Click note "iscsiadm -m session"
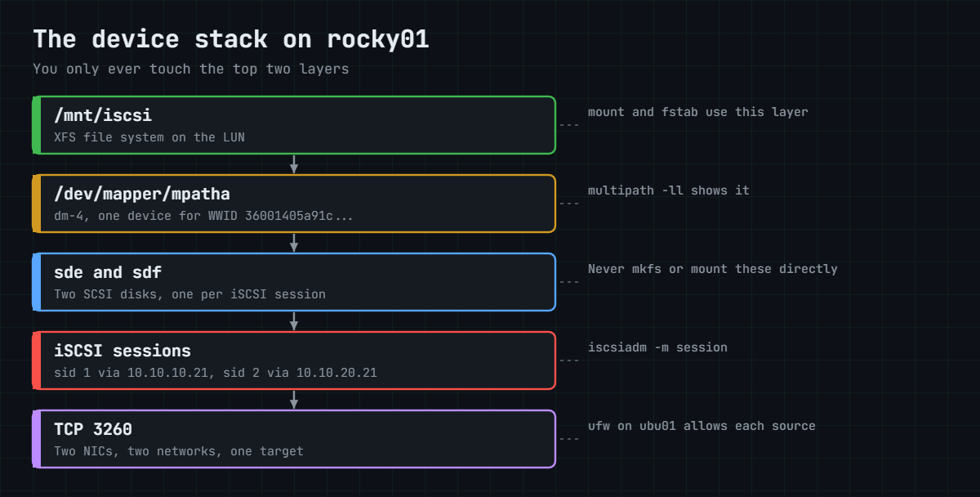This screenshot has width=980, height=497. [657, 347]
